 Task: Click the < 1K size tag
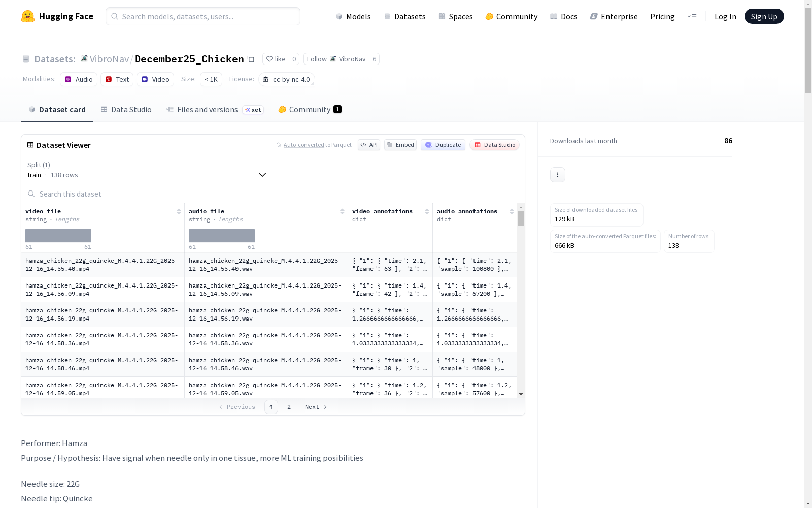[x=211, y=79]
